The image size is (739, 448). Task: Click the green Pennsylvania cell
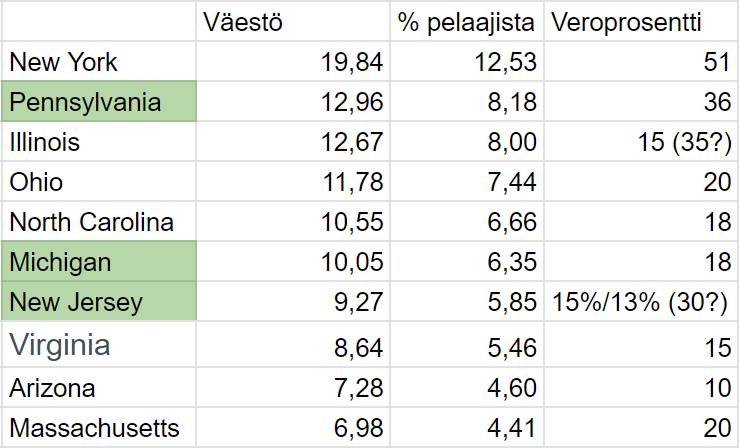click(x=99, y=101)
